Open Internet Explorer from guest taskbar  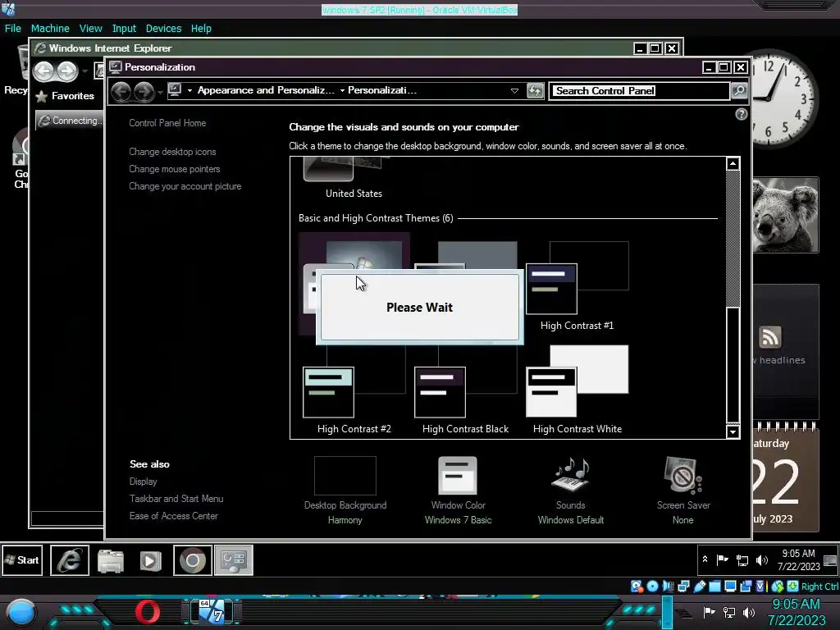(x=70, y=560)
